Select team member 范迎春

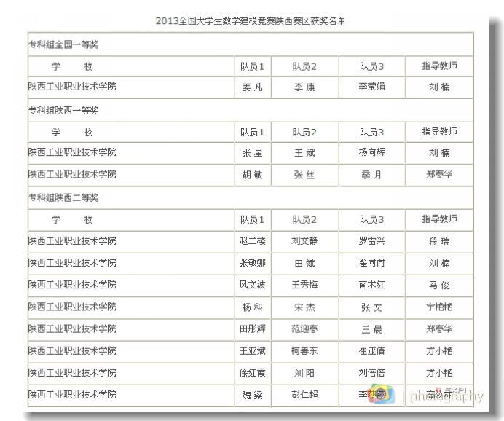click(x=304, y=329)
